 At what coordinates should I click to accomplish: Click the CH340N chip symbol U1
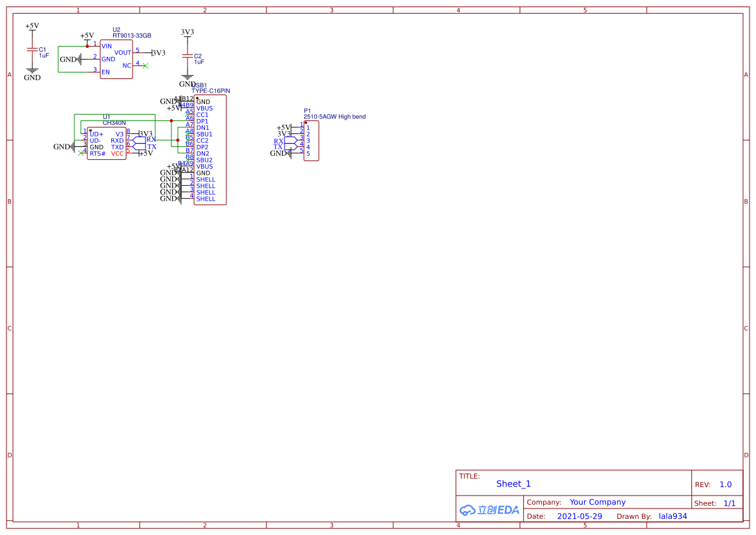tap(107, 144)
